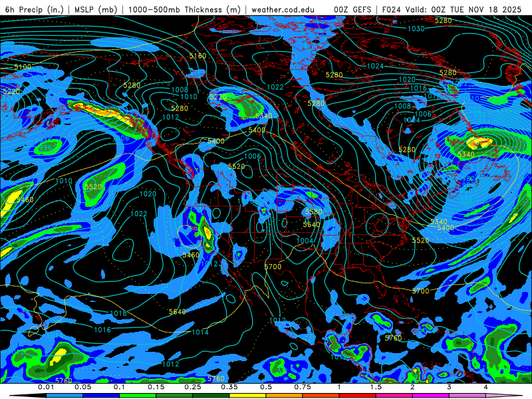The width and height of the screenshot is (532, 399).
Task: Click the red 1–1.5 legend swatch
Action: tap(358, 396)
